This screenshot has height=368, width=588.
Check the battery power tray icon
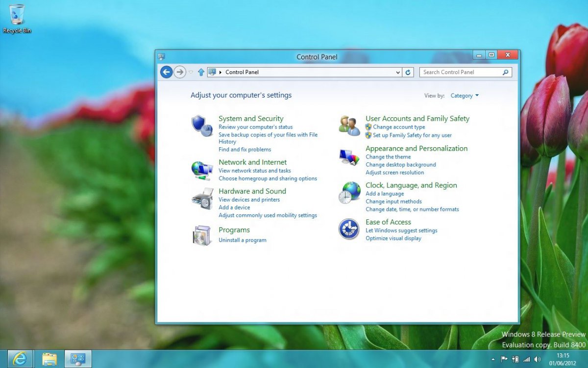point(515,359)
